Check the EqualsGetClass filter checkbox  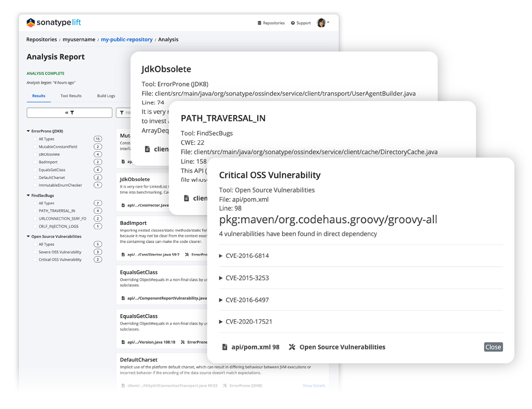coord(35,170)
